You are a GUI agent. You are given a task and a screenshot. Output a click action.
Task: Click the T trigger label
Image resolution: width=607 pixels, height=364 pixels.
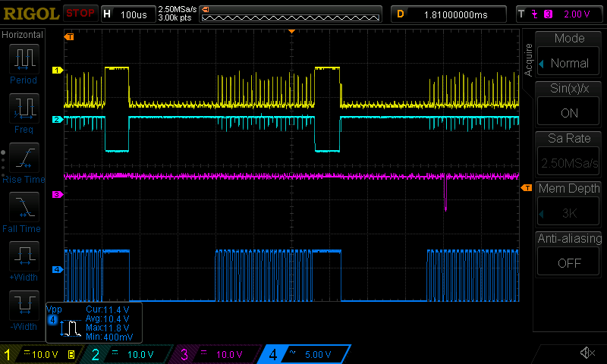point(521,14)
